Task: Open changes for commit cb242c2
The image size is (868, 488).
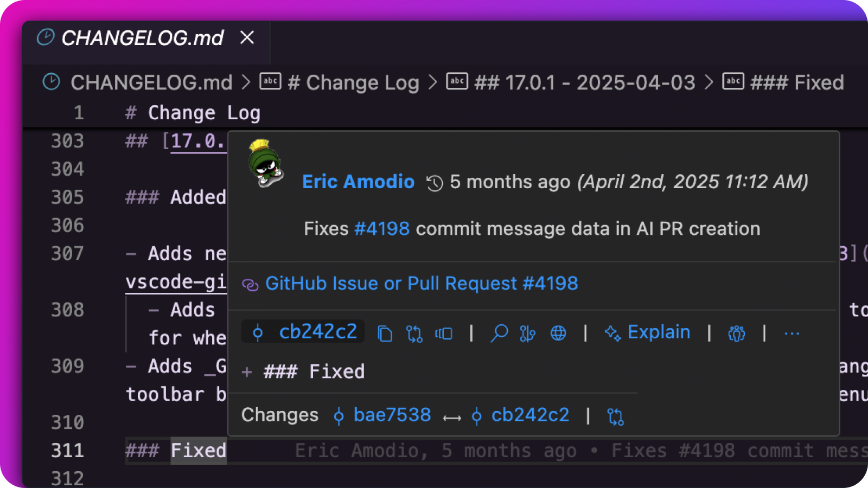Action: [x=414, y=333]
